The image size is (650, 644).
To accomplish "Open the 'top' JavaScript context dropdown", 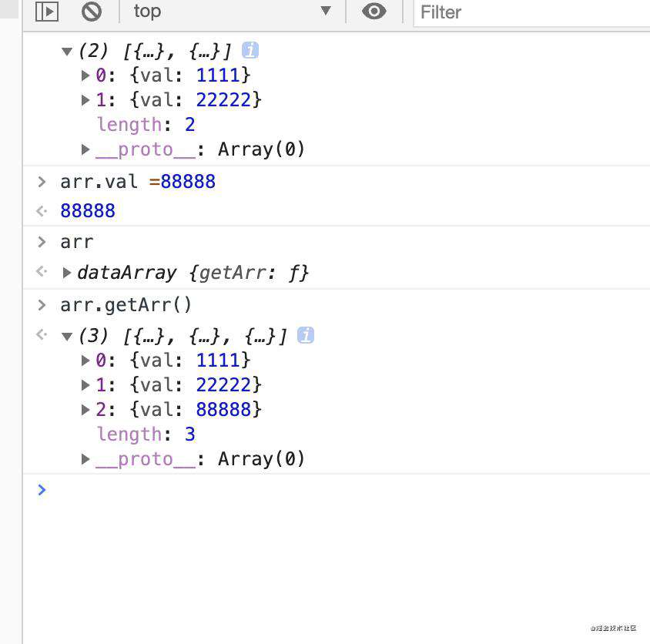I will coord(232,12).
